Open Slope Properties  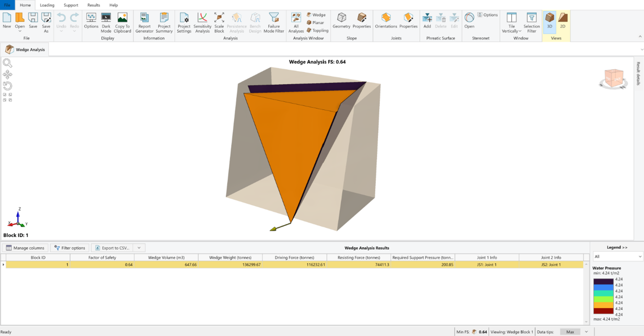point(362,21)
